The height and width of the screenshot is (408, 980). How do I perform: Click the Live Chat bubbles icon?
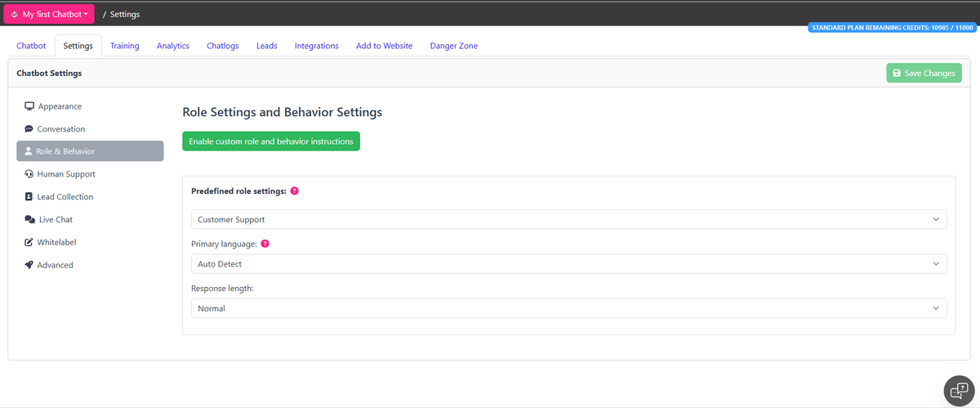30,220
